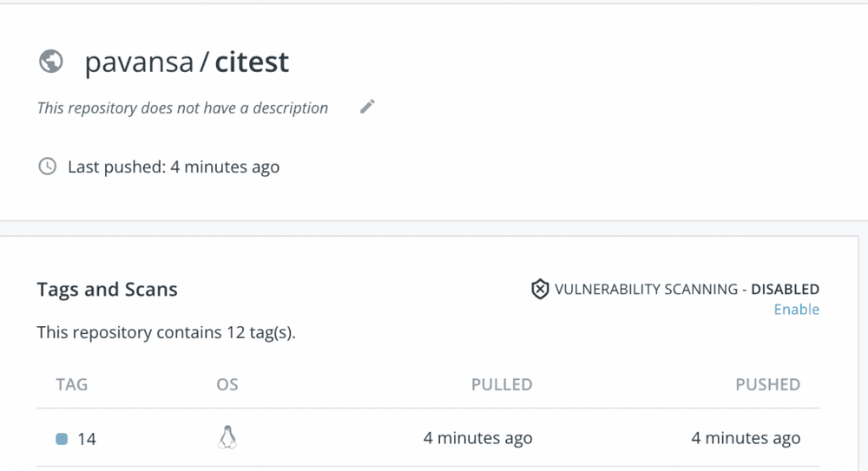Click the blue square beside tag 14

pos(62,439)
